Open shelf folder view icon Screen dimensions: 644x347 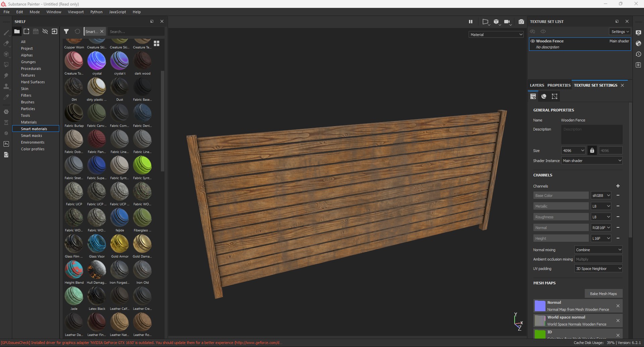tap(17, 31)
